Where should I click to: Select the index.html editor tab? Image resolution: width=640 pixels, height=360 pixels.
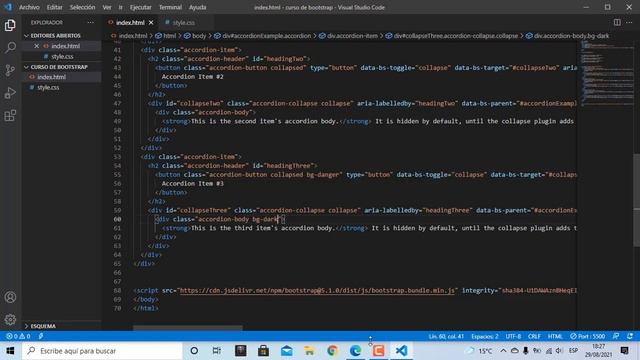click(x=130, y=22)
